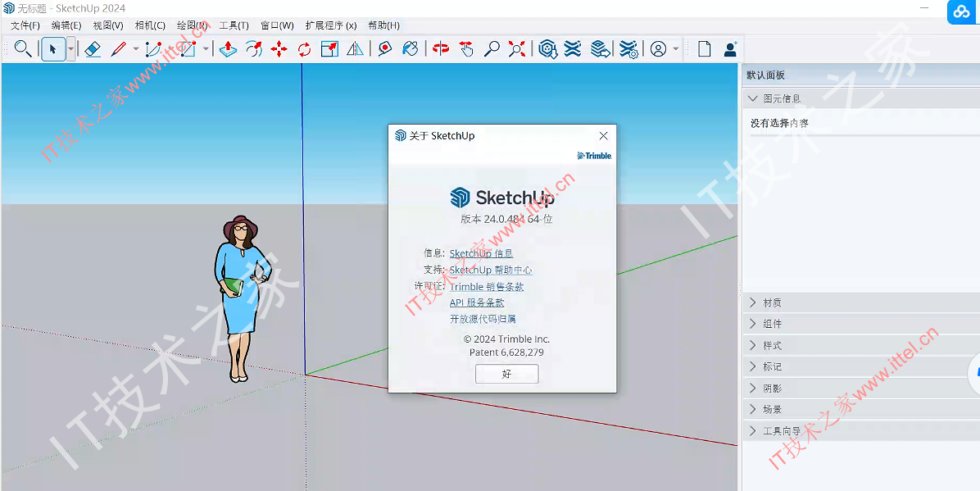The height and width of the screenshot is (491, 980).
Task: Open the SketchUp 帮助中心 link
Action: pyautogui.click(x=491, y=271)
